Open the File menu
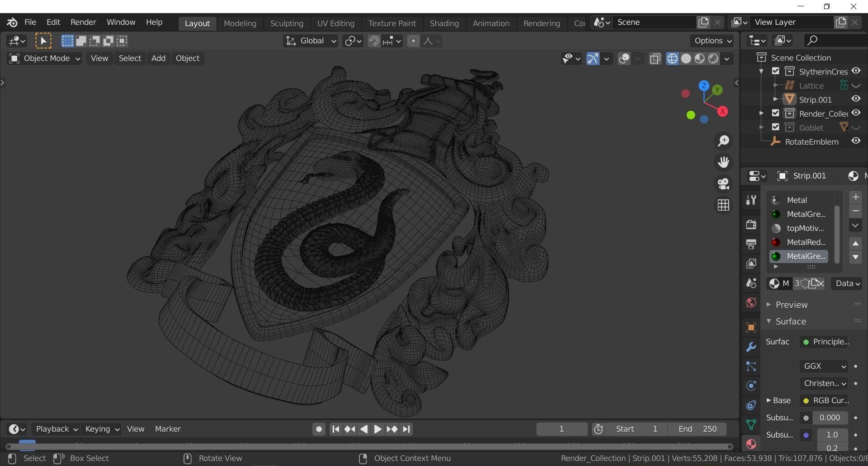The height and width of the screenshot is (466, 868). click(x=30, y=22)
